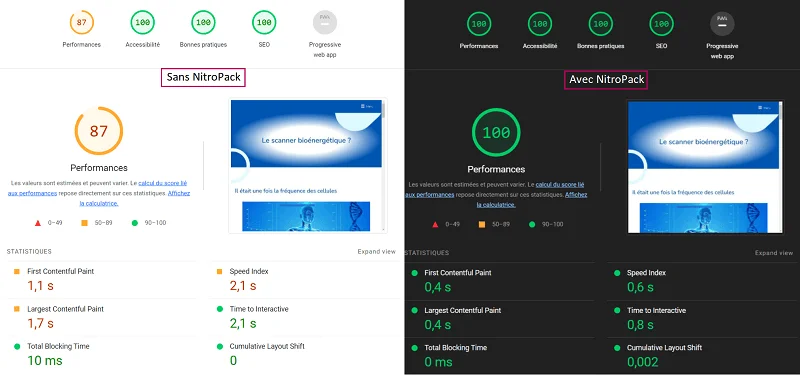Click scrollbar inside left report page thumbnail
This screenshot has height=375, width=800.
click(383, 165)
